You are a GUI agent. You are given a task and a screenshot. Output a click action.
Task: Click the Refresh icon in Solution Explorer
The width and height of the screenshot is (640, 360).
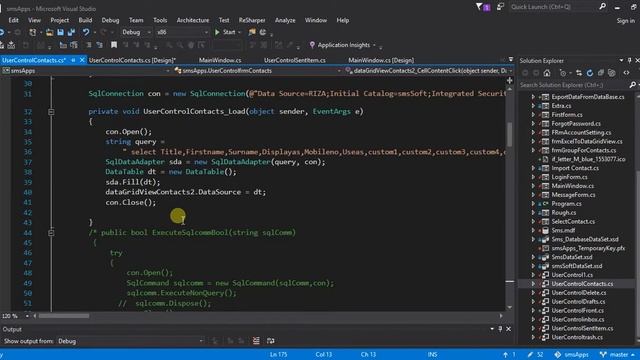[x=589, y=73]
